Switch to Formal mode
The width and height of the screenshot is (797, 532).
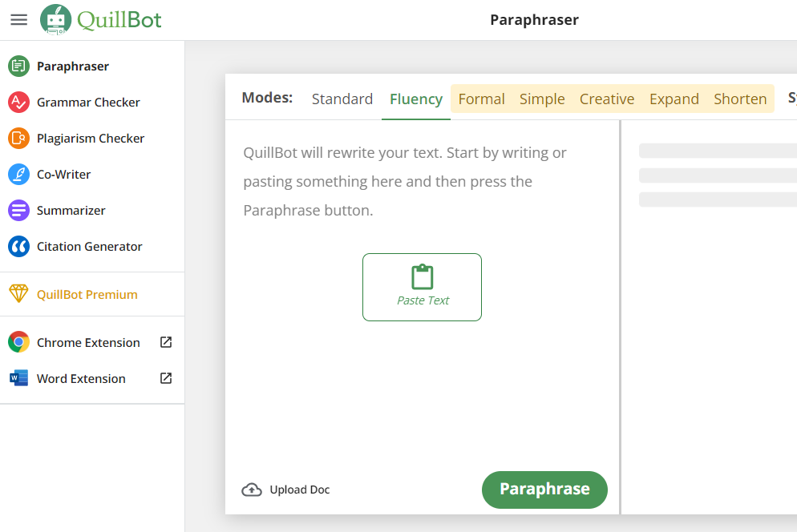click(x=481, y=99)
